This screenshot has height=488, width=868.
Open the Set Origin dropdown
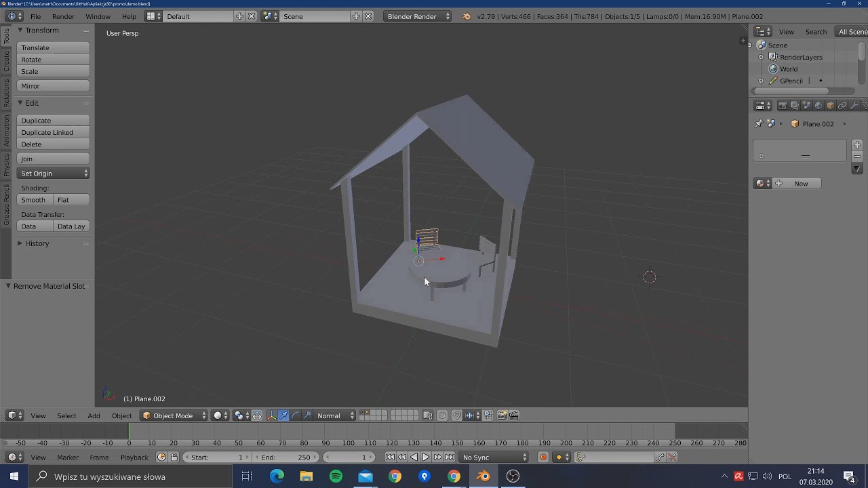tap(54, 174)
